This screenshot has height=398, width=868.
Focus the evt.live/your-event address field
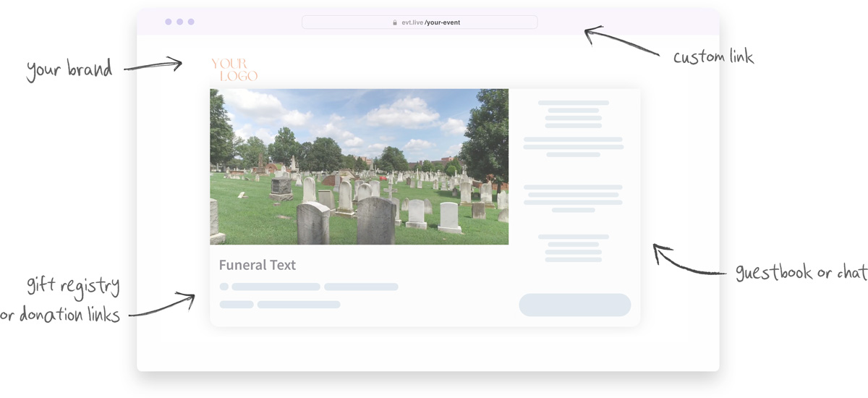[x=420, y=22]
